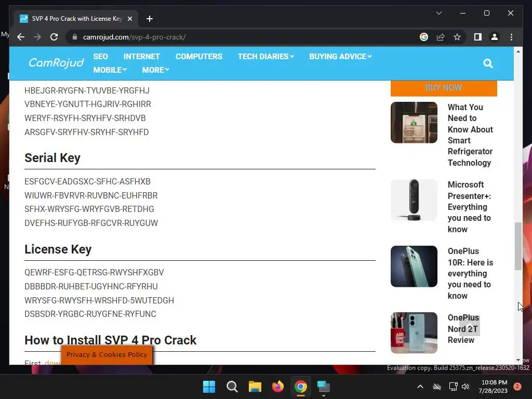Close the SVP 4 Pro Crack tab
This screenshot has width=532, height=399.
coord(129,19)
